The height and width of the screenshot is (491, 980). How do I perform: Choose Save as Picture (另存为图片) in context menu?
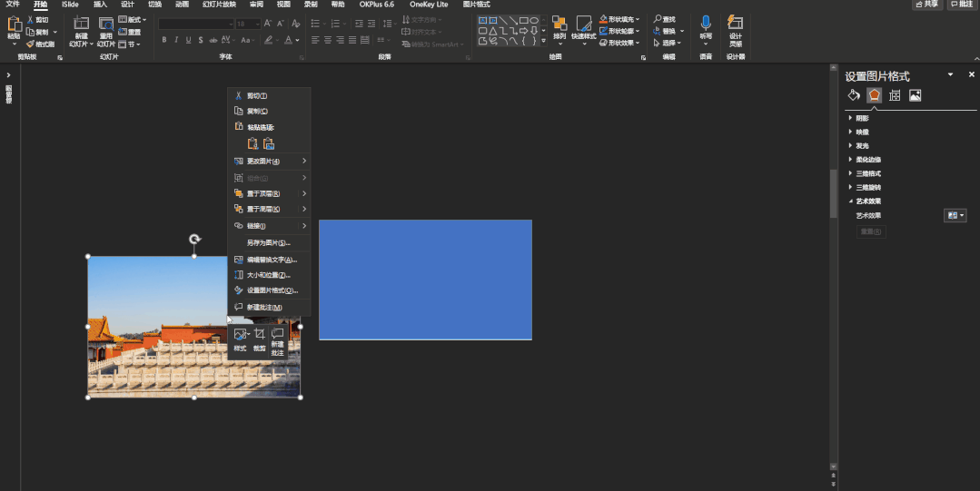coord(270,243)
